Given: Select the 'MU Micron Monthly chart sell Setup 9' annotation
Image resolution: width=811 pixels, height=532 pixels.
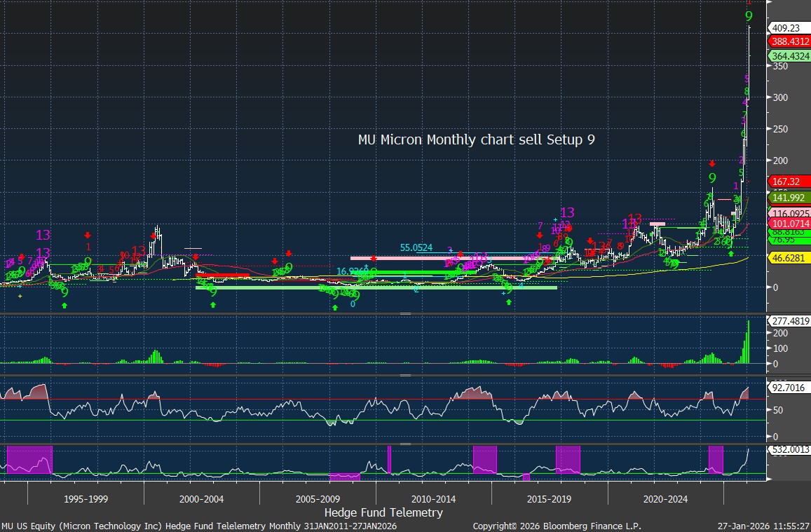Looking at the screenshot, I should [x=476, y=139].
